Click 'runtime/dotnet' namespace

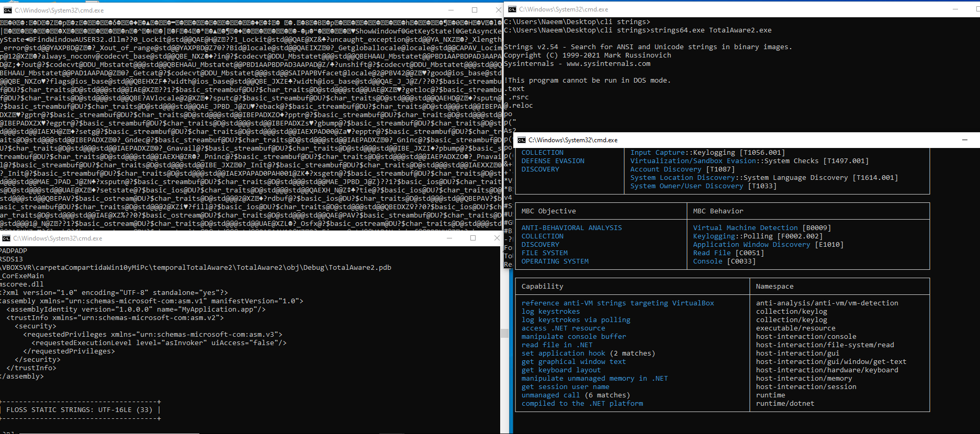[x=785, y=404]
